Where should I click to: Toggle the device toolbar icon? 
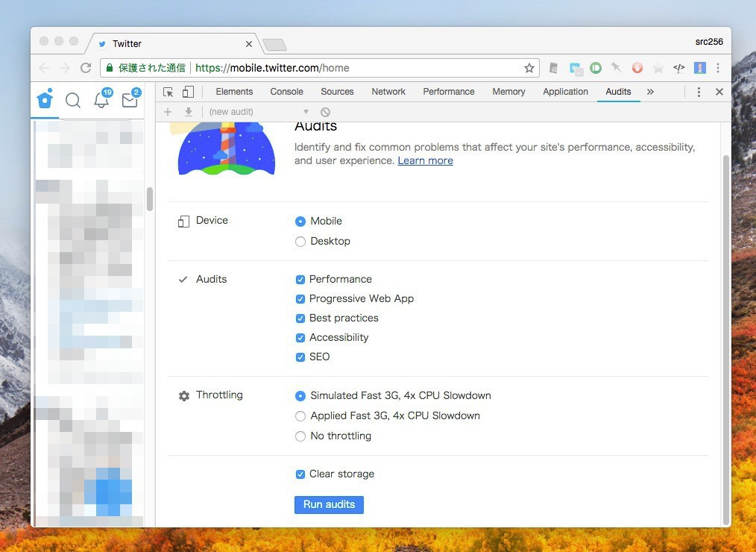click(x=188, y=92)
